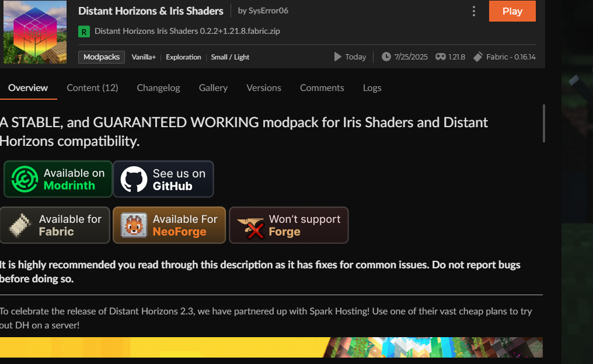
Task: Open the Logs tab
Action: pyautogui.click(x=372, y=87)
